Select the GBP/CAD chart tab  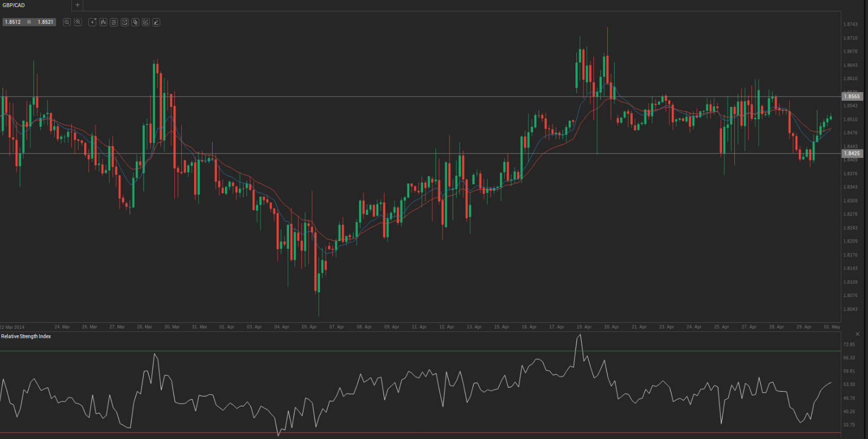coord(14,5)
